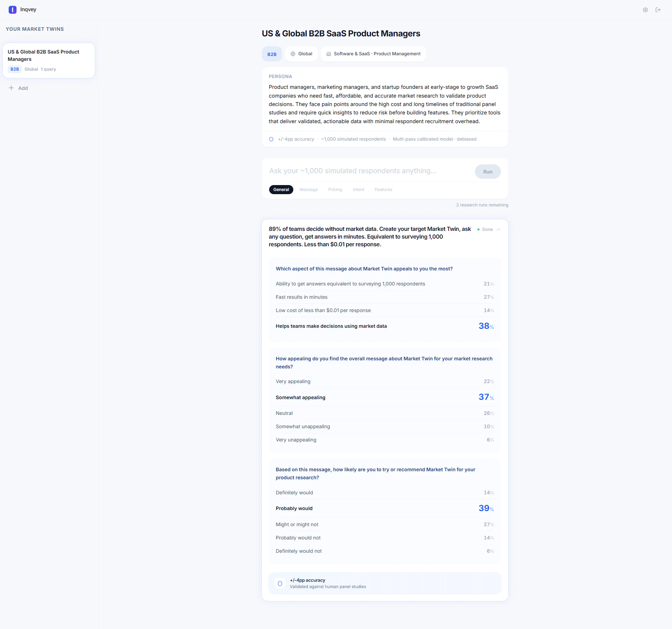Click shield icon in bottom accuracy banner
This screenshot has width=672, height=629.
tap(280, 584)
